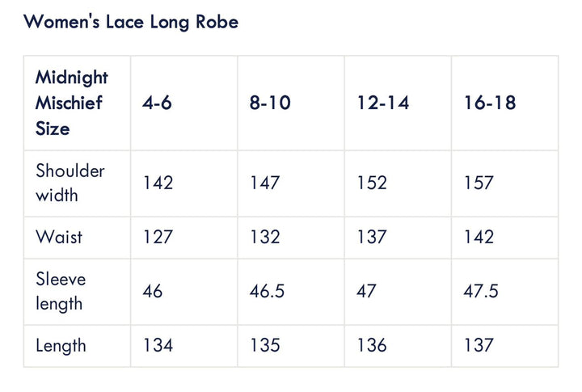Select the 8-10 size column header
This screenshot has height=392, width=582.
point(270,103)
